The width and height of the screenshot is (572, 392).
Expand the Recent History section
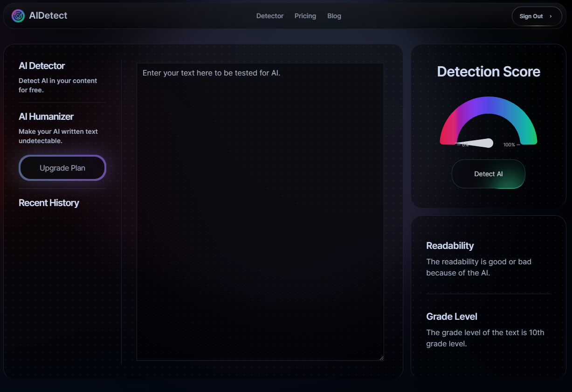click(x=48, y=203)
